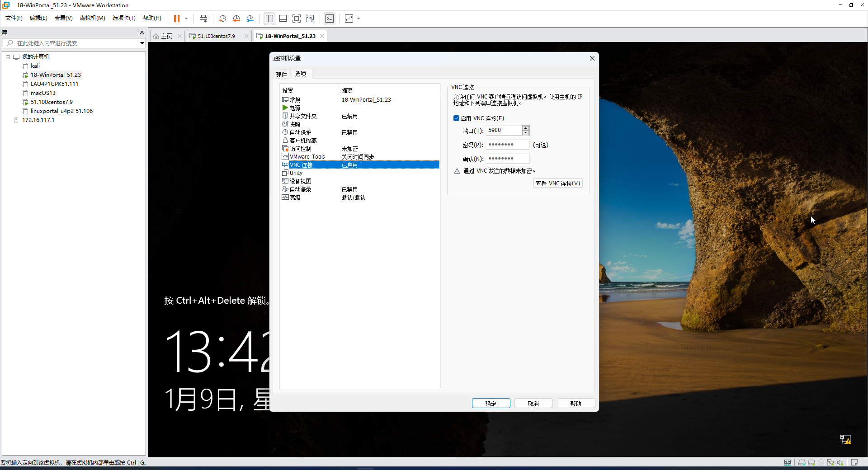868x470 pixels.
Task: Click the 取消 button
Action: coord(533,404)
